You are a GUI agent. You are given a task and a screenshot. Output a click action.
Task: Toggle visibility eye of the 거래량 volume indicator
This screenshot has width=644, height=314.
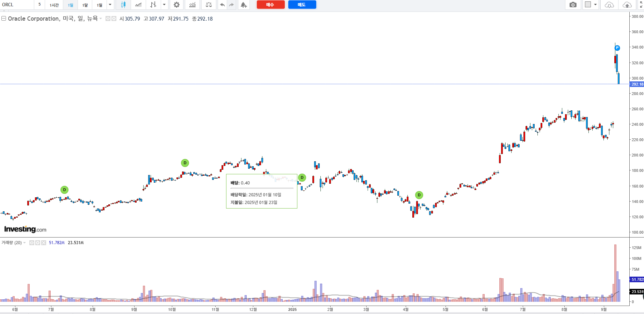32,243
